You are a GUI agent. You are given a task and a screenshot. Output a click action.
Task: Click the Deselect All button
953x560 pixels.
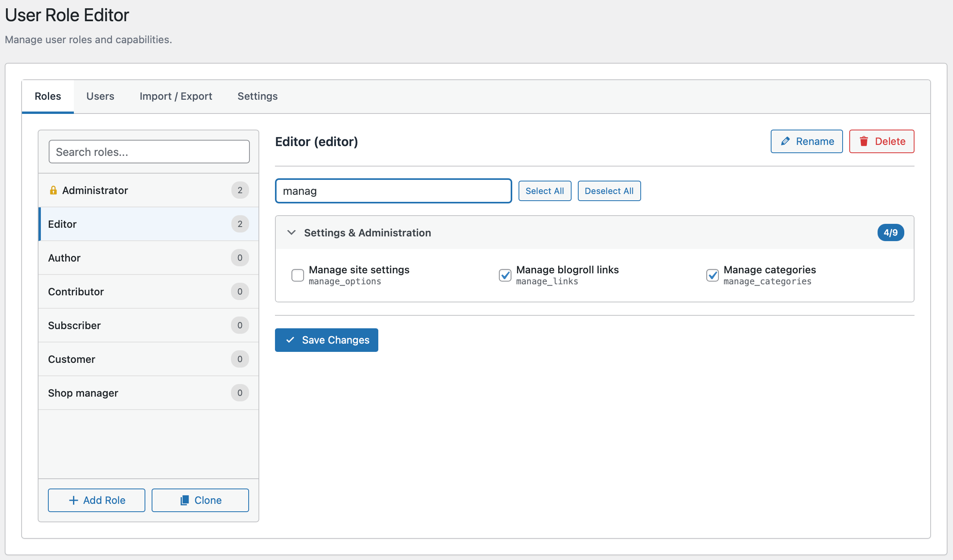click(609, 191)
